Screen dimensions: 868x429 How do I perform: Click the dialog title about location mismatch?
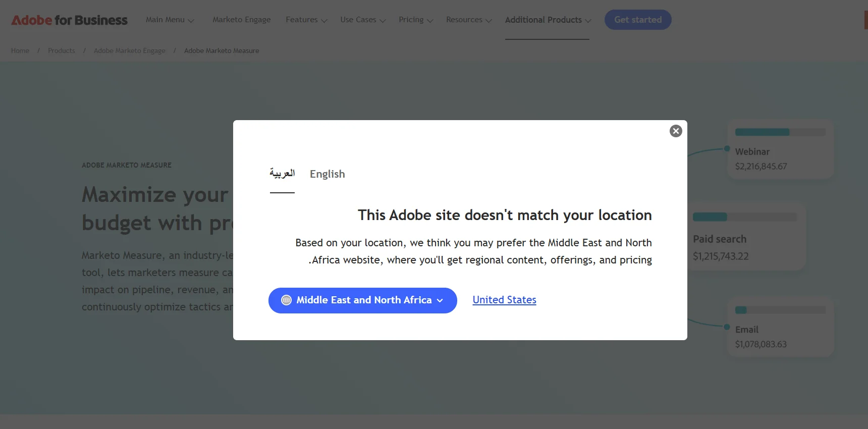(505, 215)
